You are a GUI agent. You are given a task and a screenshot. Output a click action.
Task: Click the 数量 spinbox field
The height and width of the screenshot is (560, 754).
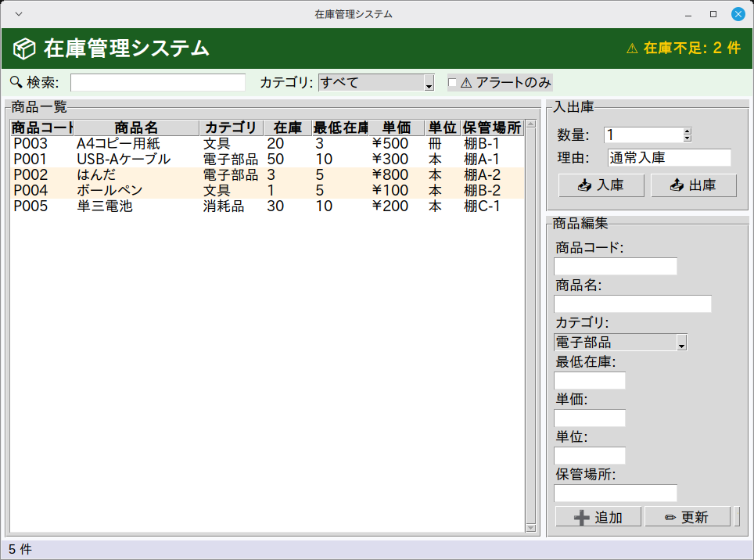tap(644, 135)
